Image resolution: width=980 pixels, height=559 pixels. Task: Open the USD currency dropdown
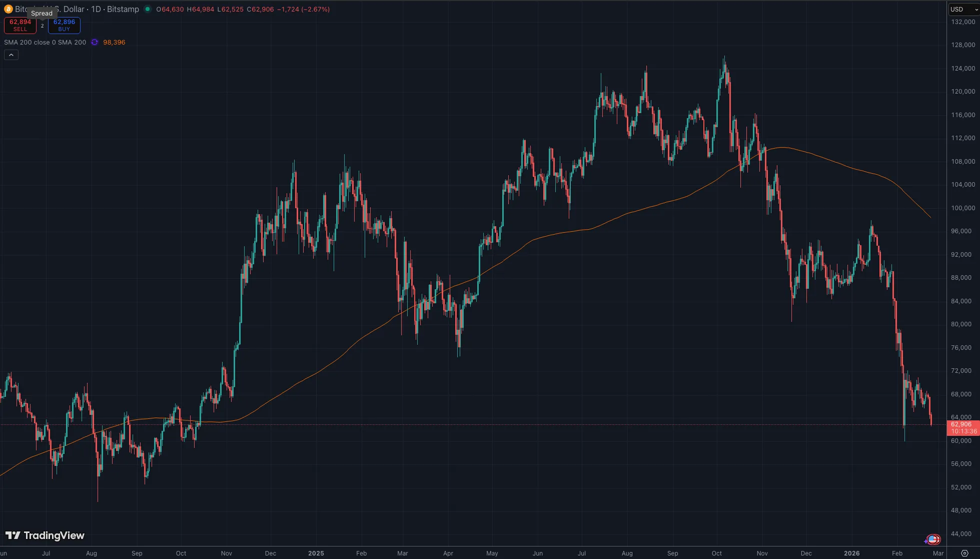tap(963, 9)
